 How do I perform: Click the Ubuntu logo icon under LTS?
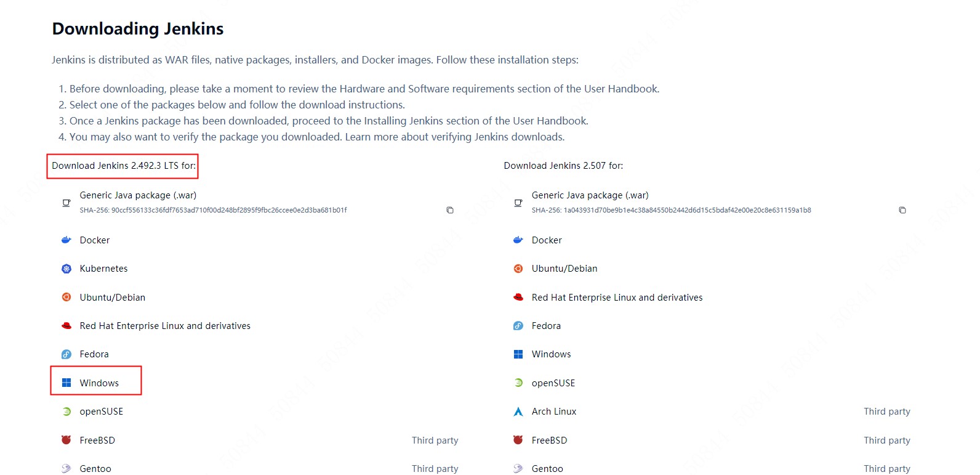pos(66,298)
